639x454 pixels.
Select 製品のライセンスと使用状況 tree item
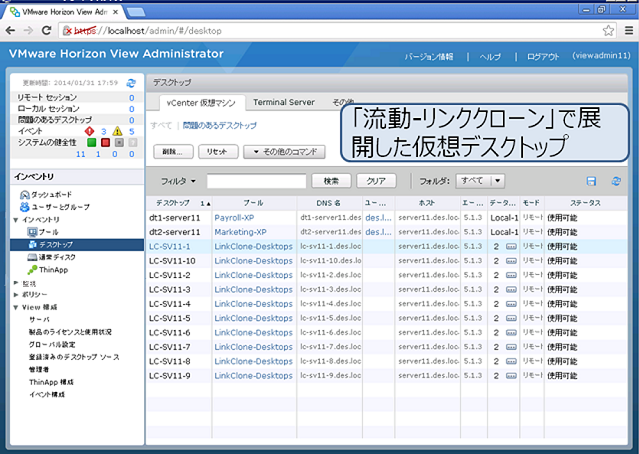[x=70, y=332]
